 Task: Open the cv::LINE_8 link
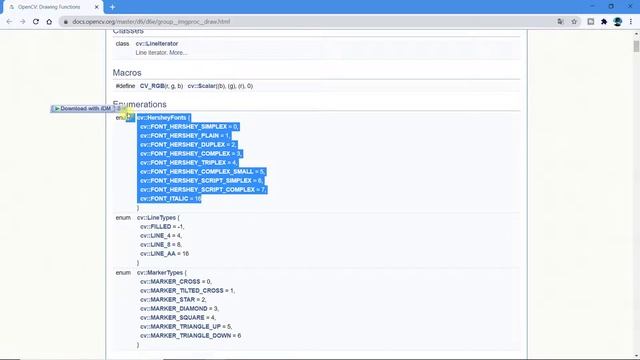(x=155, y=244)
